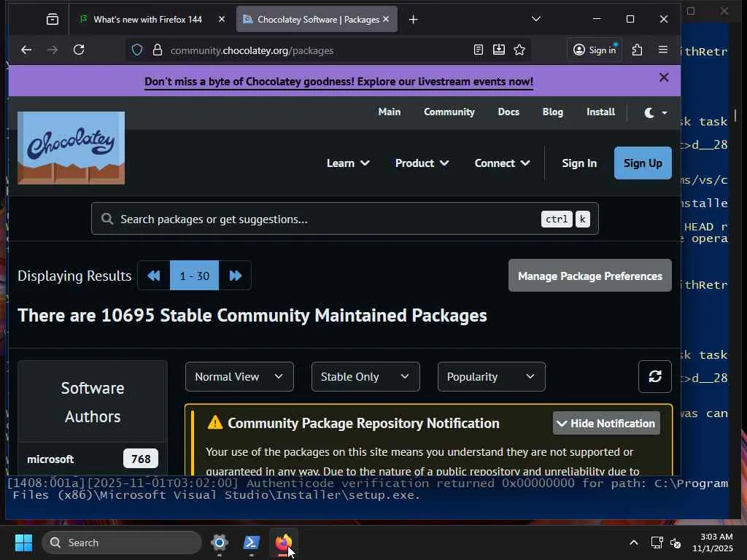Screen dimensions: 747x560
Task: Show hidden system tray icons
Action: (x=634, y=542)
